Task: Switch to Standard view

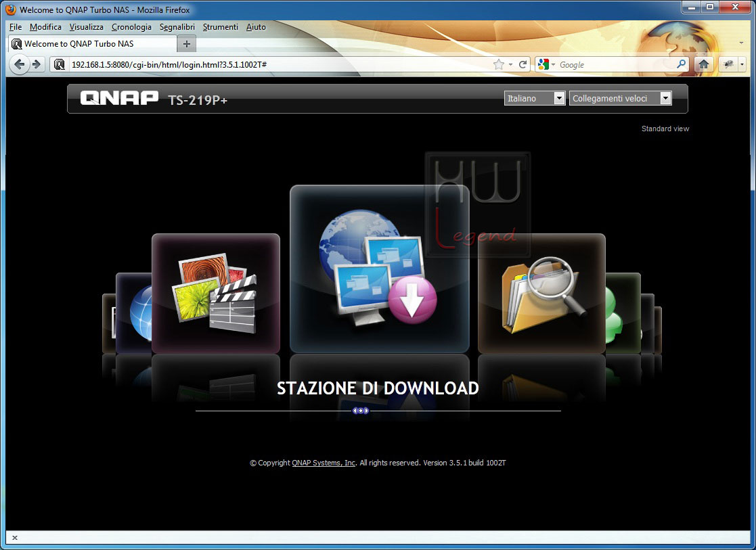Action: click(665, 129)
